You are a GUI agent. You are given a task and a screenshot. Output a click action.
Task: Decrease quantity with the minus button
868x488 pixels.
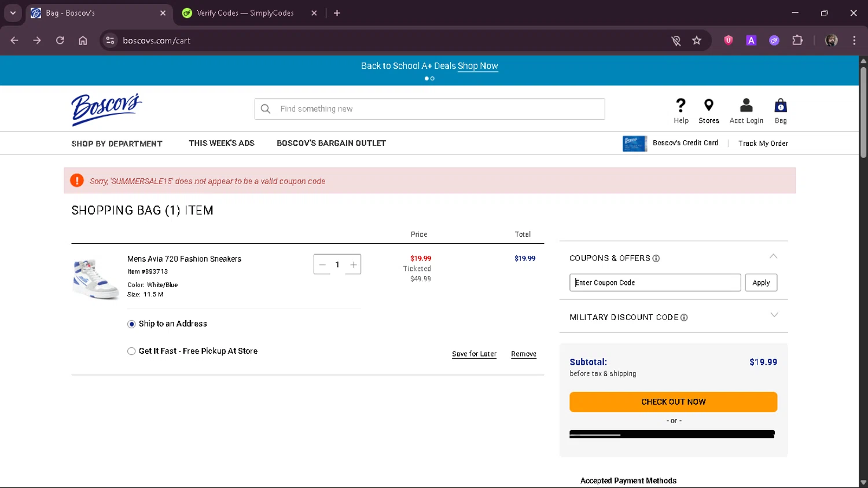pyautogui.click(x=322, y=265)
